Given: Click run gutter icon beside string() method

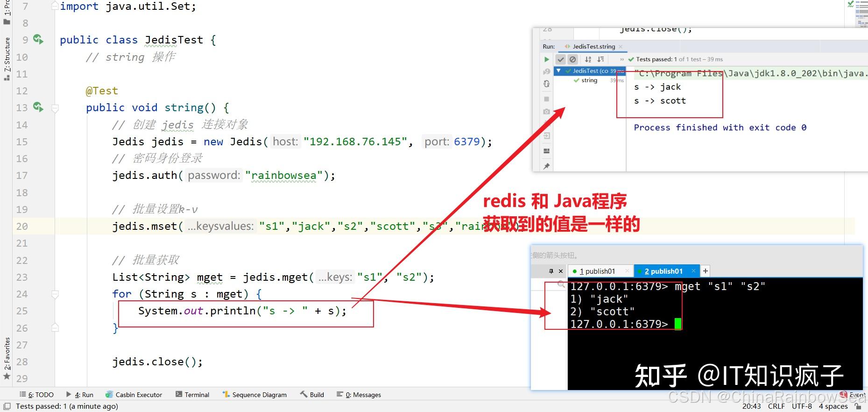Looking at the screenshot, I should click(x=38, y=107).
